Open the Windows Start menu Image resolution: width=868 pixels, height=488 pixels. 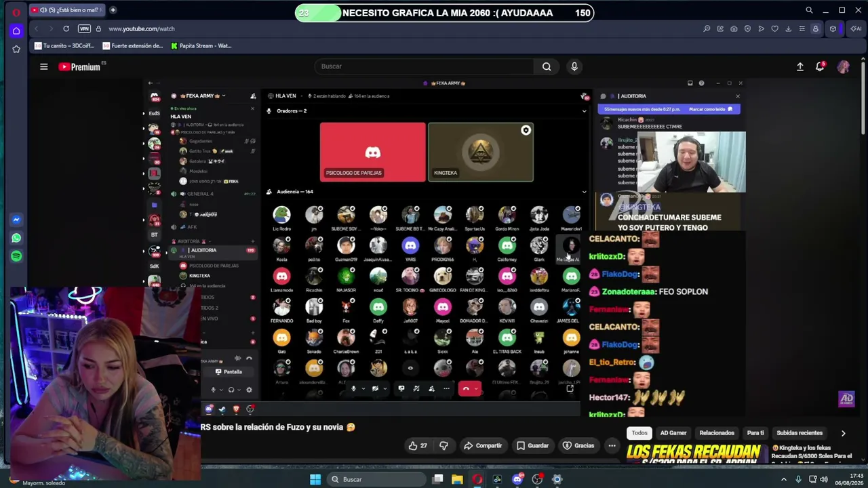(315, 479)
